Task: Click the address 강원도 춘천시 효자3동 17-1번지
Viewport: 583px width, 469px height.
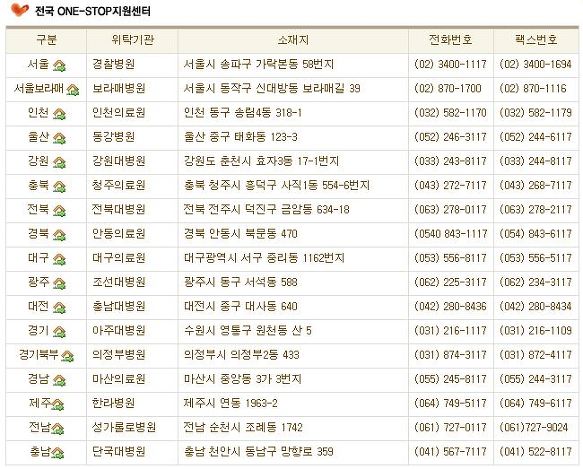Action: [261, 161]
